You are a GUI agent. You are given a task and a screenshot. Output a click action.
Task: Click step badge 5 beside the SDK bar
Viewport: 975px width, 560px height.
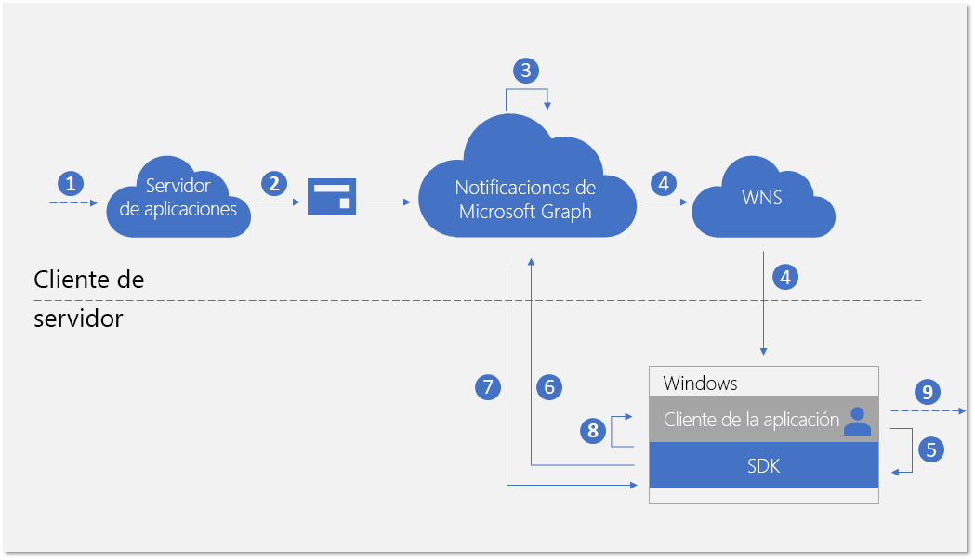tap(929, 449)
